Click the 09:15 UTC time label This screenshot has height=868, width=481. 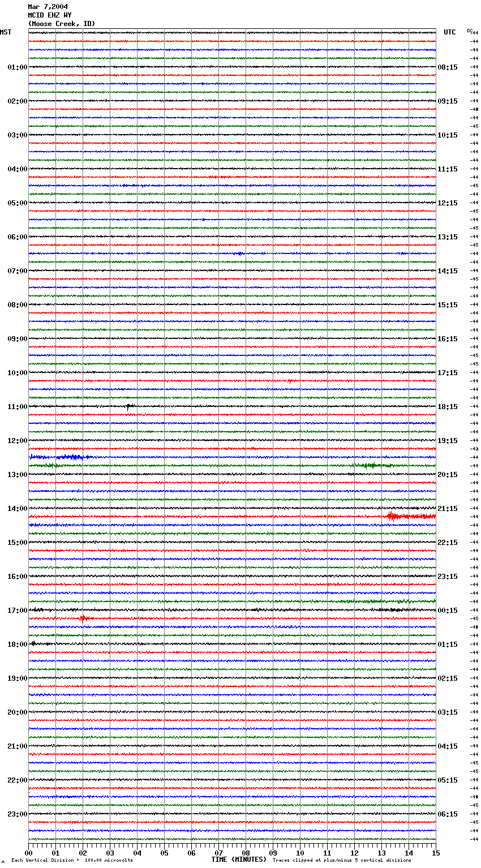coord(448,101)
